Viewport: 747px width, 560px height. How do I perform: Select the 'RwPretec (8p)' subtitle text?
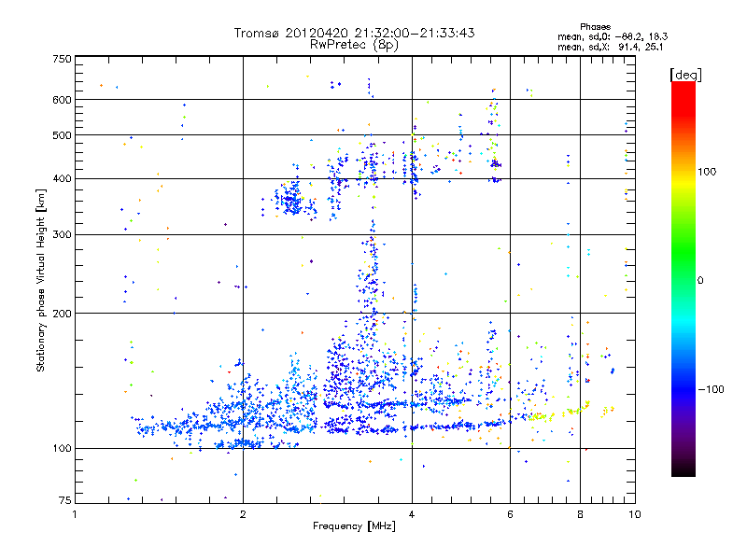354,45
